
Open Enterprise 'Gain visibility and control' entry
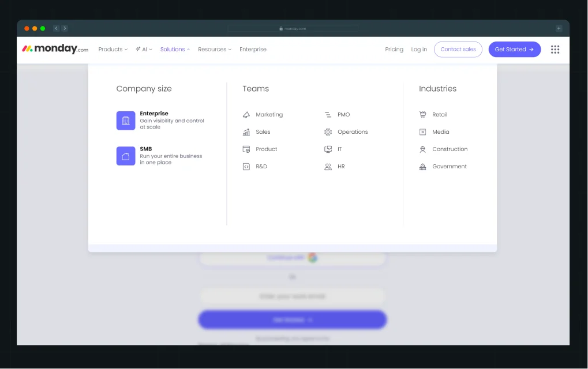(160, 121)
